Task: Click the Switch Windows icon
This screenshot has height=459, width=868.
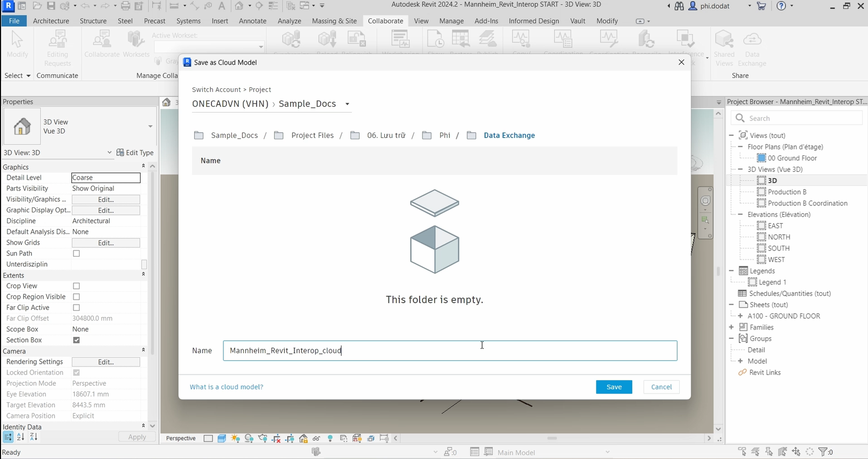Action: [304, 6]
